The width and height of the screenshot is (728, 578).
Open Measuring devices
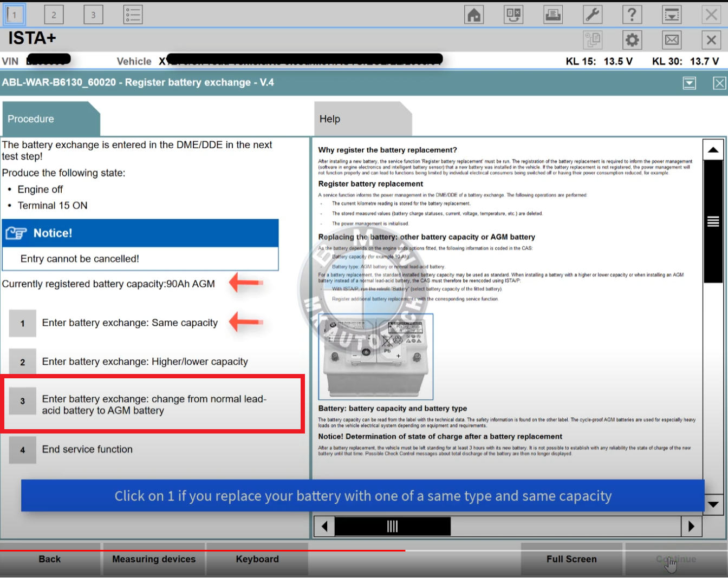click(154, 560)
